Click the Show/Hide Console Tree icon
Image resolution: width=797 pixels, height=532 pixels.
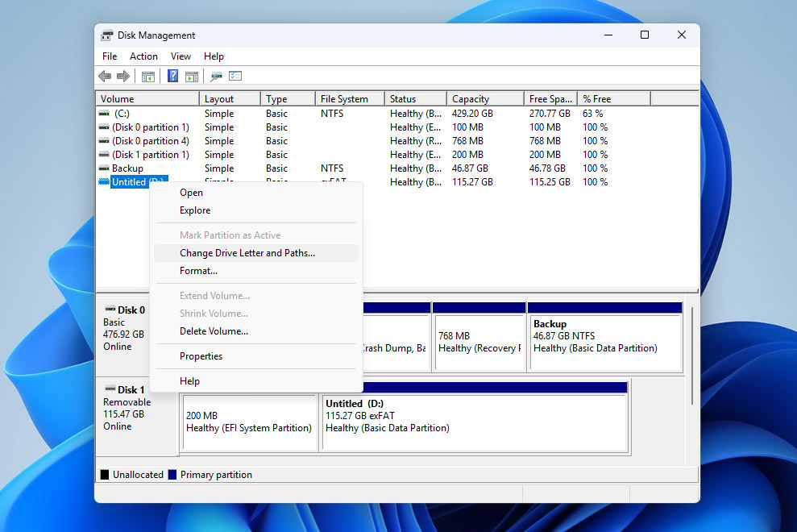(148, 77)
